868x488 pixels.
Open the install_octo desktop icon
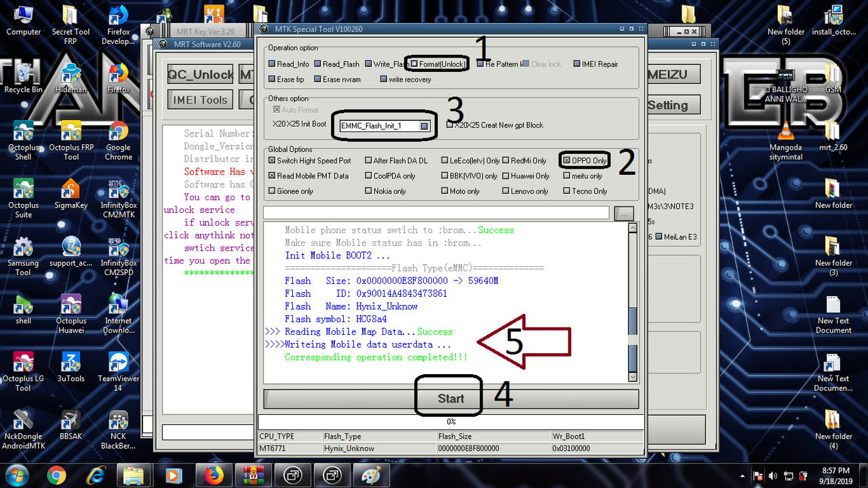pyautogui.click(x=833, y=20)
